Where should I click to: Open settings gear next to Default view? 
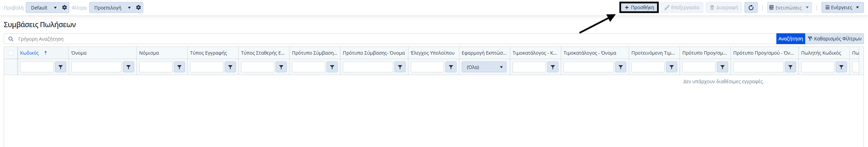click(64, 7)
